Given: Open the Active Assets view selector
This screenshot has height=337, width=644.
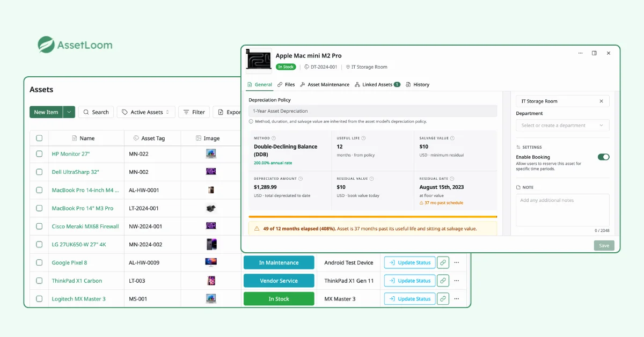Looking at the screenshot, I should tap(145, 112).
